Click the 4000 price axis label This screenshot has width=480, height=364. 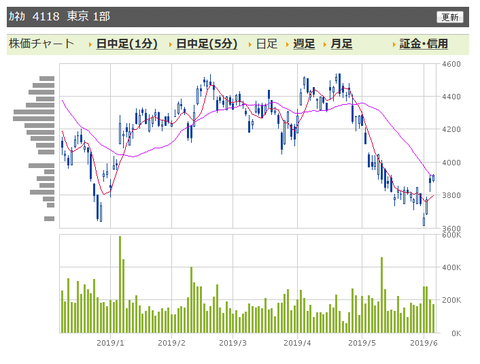(x=451, y=162)
